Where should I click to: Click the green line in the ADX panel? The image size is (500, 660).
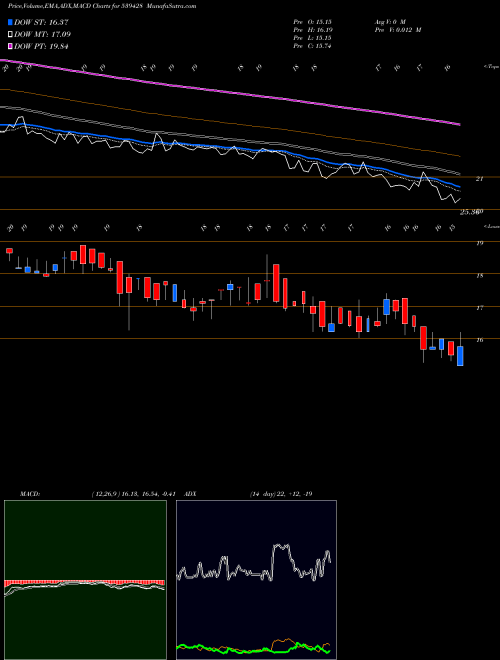pyautogui.click(x=253, y=649)
